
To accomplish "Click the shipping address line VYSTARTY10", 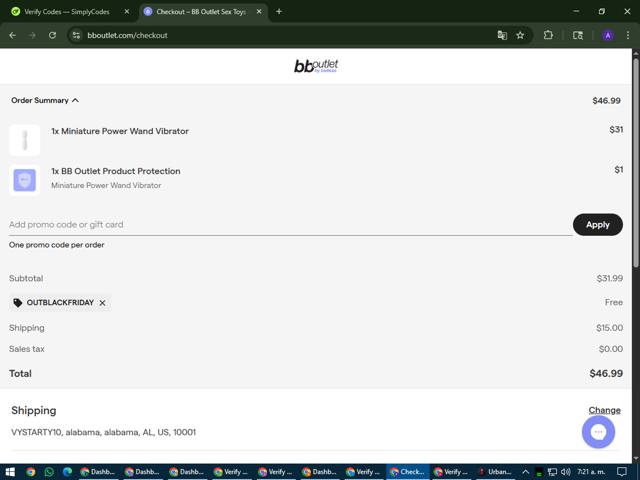I will [104, 432].
